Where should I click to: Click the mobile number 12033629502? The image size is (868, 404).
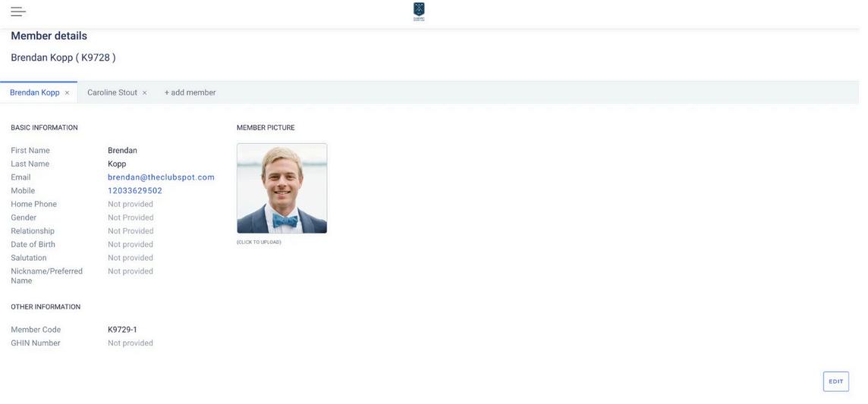135,191
